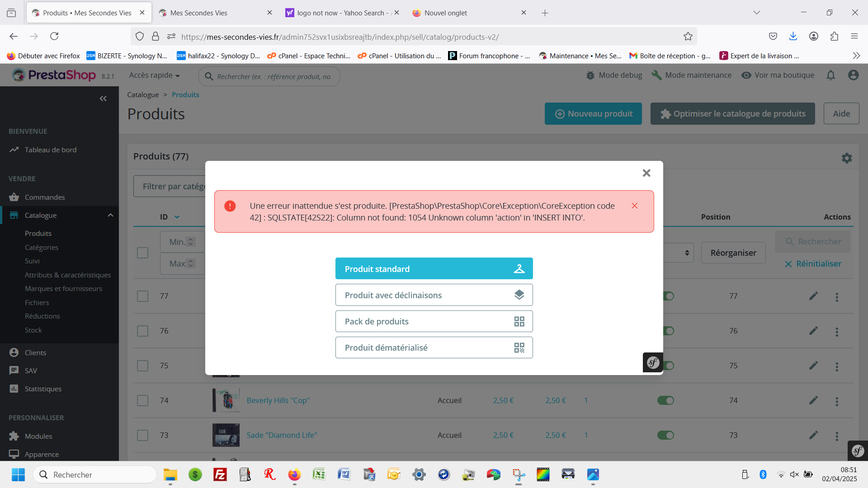Open the Accès rapide dropdown
868x488 pixels.
click(154, 75)
